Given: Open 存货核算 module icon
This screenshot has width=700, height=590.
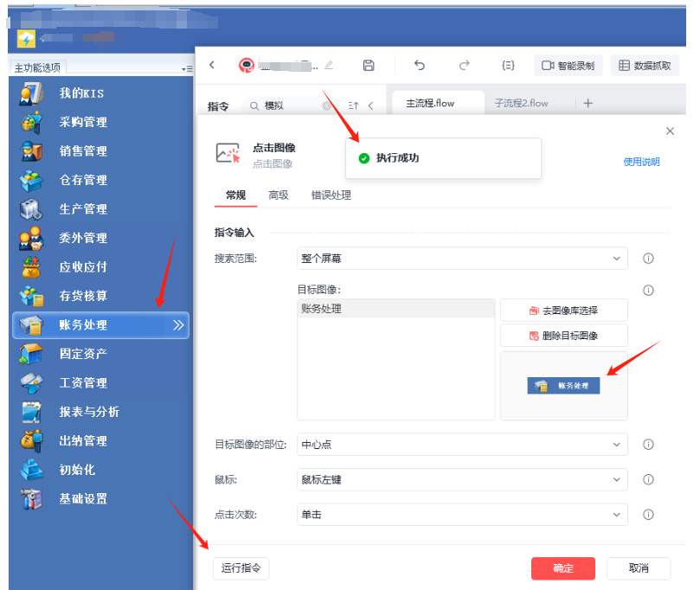Looking at the screenshot, I should pyautogui.click(x=31, y=296).
